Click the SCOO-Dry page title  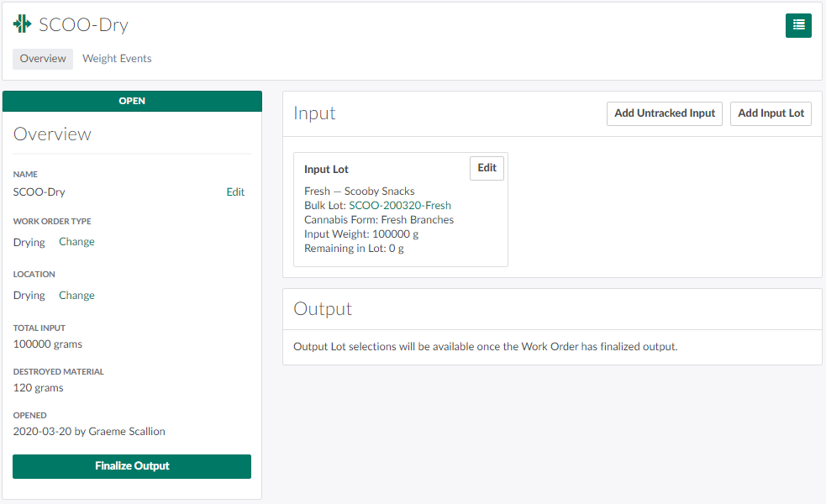[x=83, y=24]
